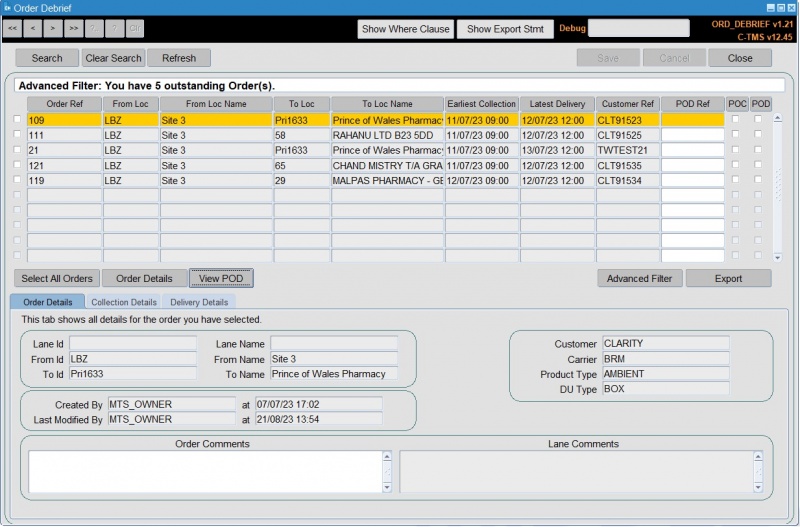Jump to last record with >> button
800x527 pixels.
74,29
